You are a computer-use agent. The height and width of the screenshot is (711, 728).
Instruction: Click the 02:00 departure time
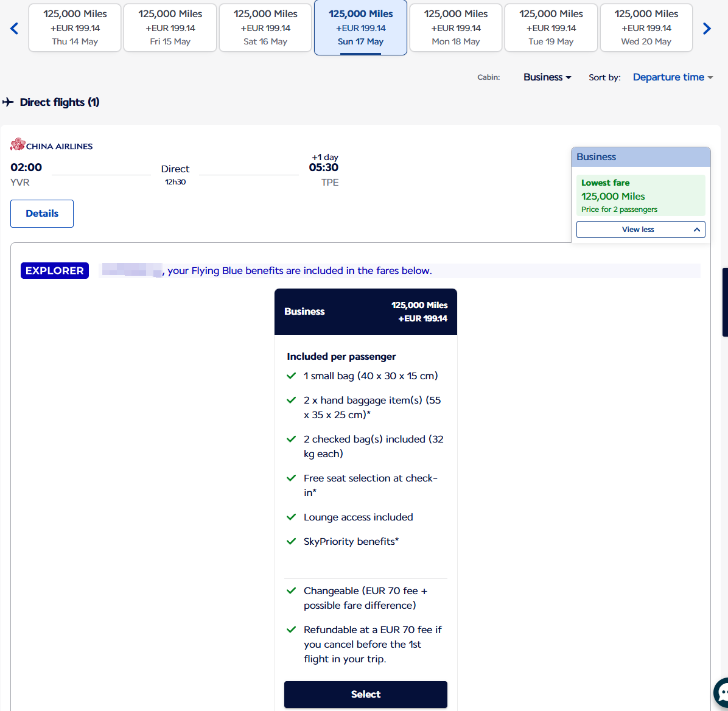(x=26, y=167)
